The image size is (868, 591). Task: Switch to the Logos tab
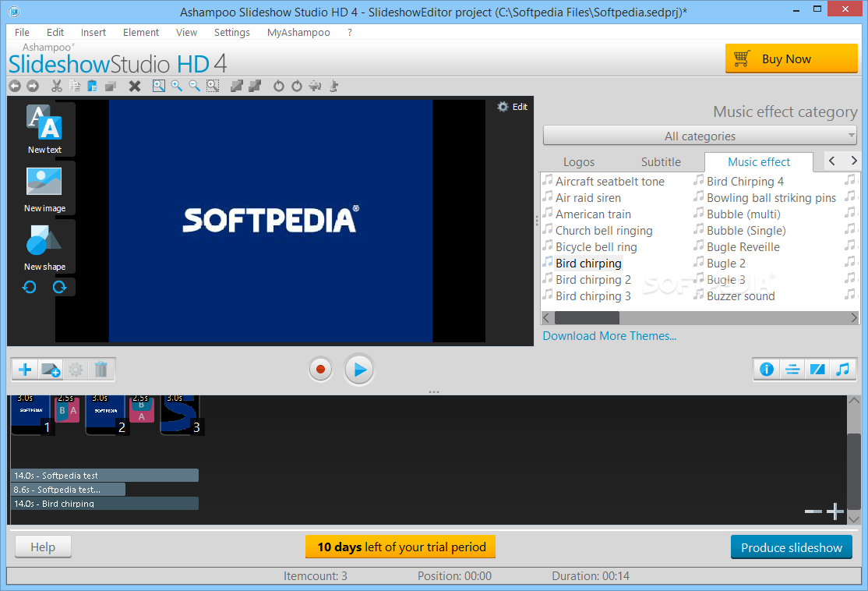click(x=578, y=161)
